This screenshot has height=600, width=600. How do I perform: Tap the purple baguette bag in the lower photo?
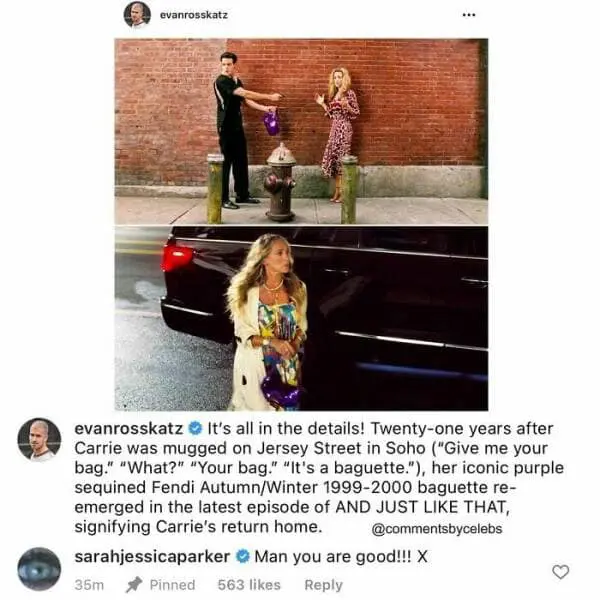coord(280,390)
